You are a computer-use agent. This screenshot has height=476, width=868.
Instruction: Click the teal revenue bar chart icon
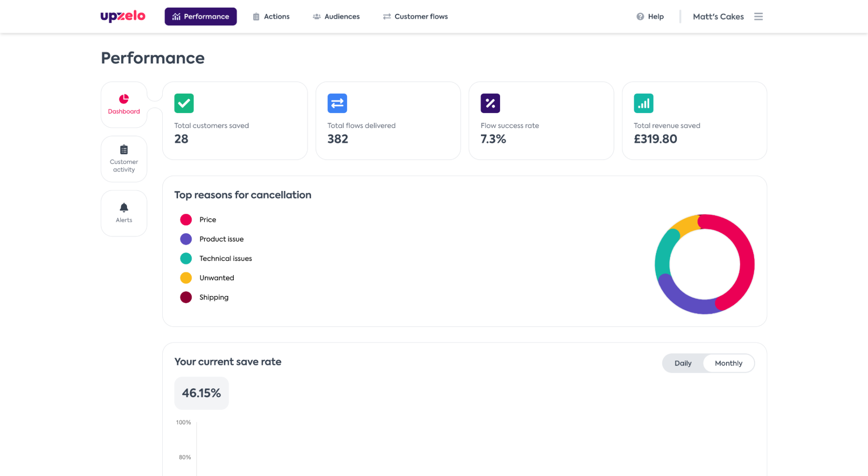(x=643, y=103)
